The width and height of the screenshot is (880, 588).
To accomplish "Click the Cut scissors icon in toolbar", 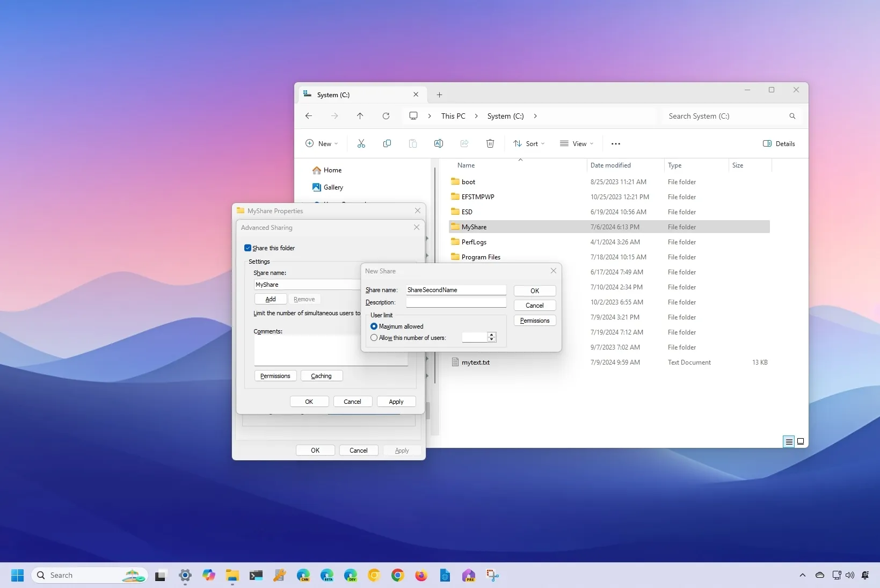I will coord(361,143).
